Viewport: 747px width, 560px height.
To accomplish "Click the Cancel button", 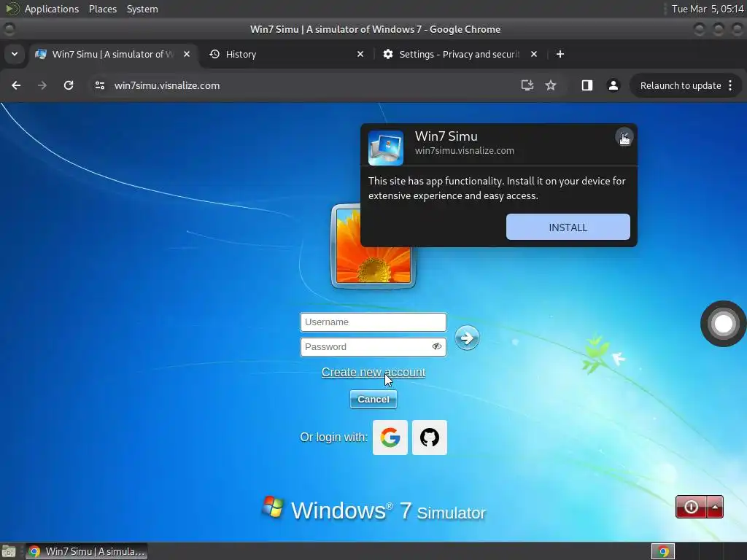I will (373, 399).
